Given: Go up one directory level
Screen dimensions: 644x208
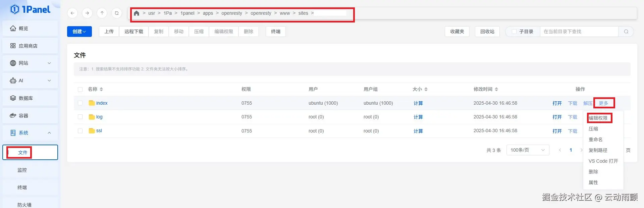Looking at the screenshot, I should pyautogui.click(x=102, y=13).
